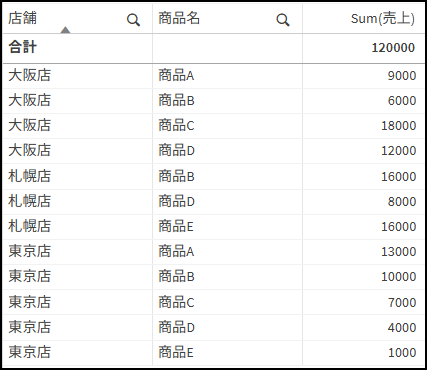The image size is (427, 370).
Task: Click the 7000 sales value
Action: (x=402, y=302)
